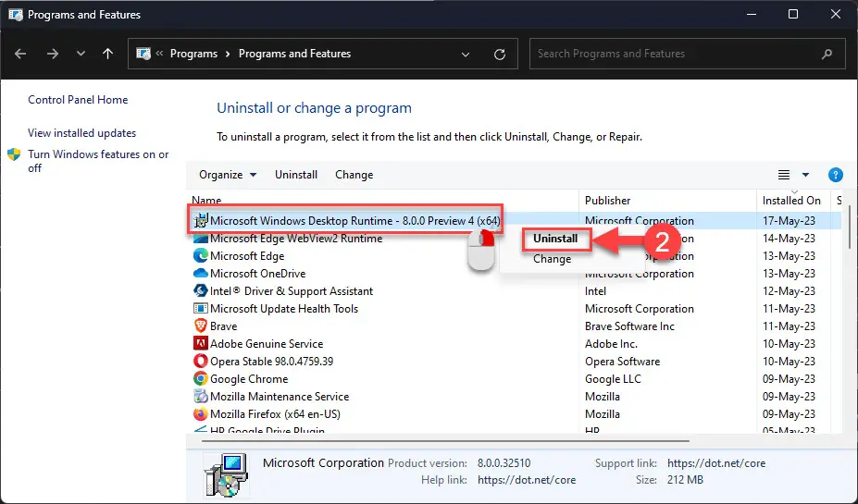Open View installed updates link

click(x=82, y=133)
